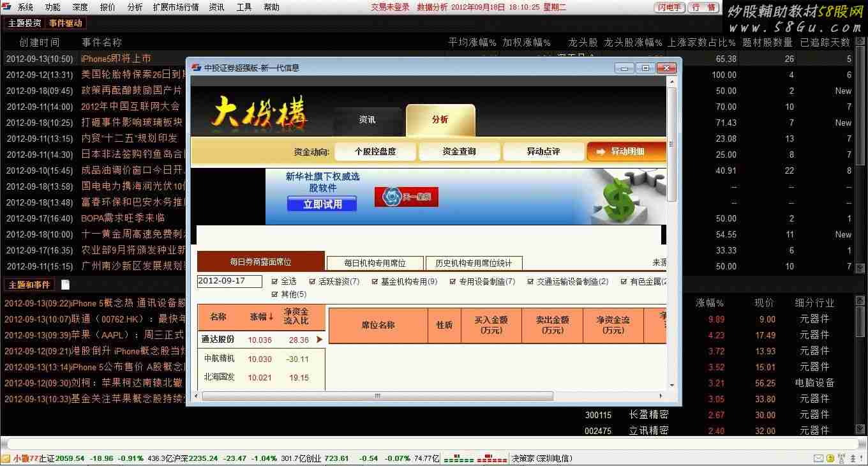The width and height of the screenshot is (868, 466).
Task: Select the 2012年中国互联网大会 event row
Action: (94, 107)
